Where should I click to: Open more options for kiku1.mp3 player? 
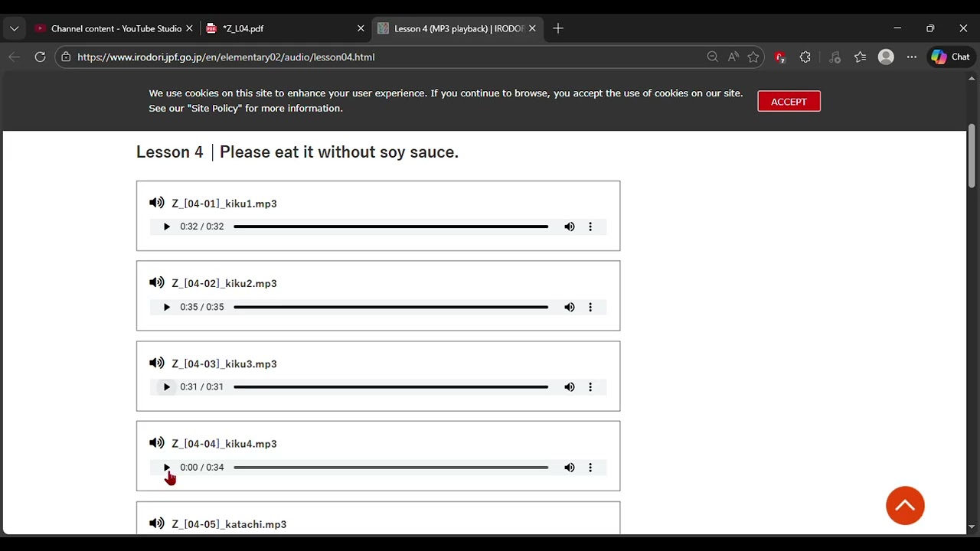coord(590,227)
